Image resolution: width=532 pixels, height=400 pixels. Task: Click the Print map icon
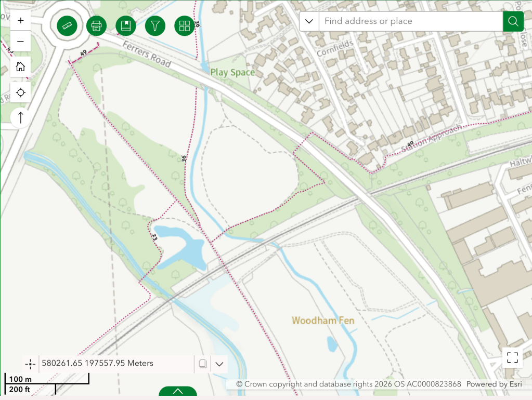pyautogui.click(x=96, y=25)
